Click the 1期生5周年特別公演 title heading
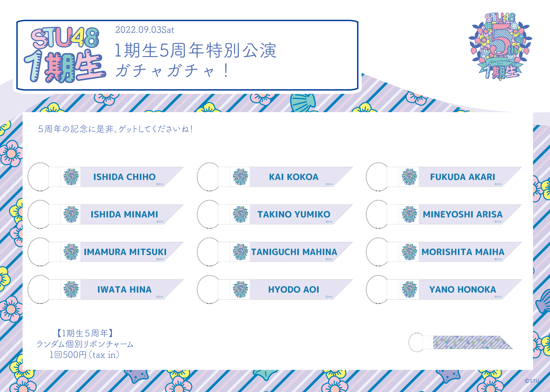The height and width of the screenshot is (392, 550). (x=196, y=50)
